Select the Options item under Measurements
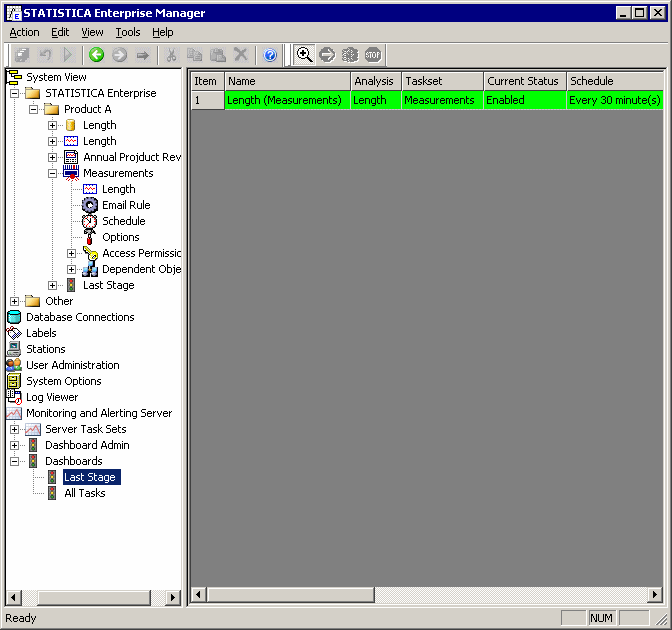672x630 pixels. pos(120,237)
